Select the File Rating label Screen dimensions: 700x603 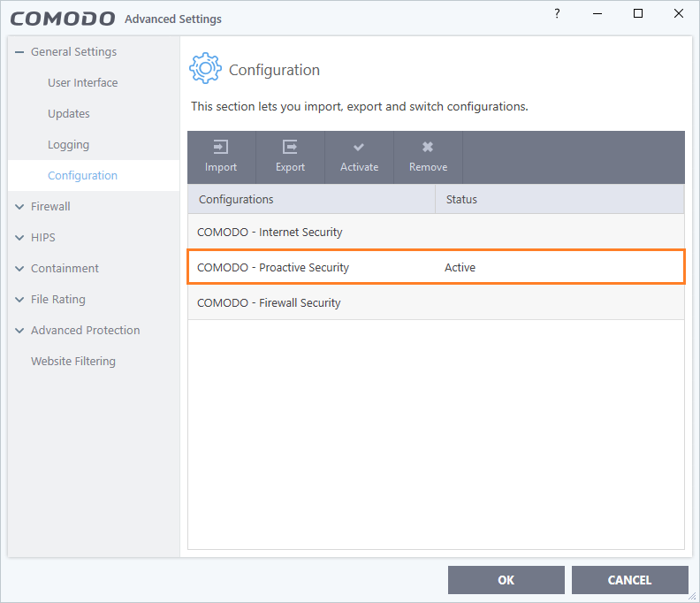click(58, 299)
